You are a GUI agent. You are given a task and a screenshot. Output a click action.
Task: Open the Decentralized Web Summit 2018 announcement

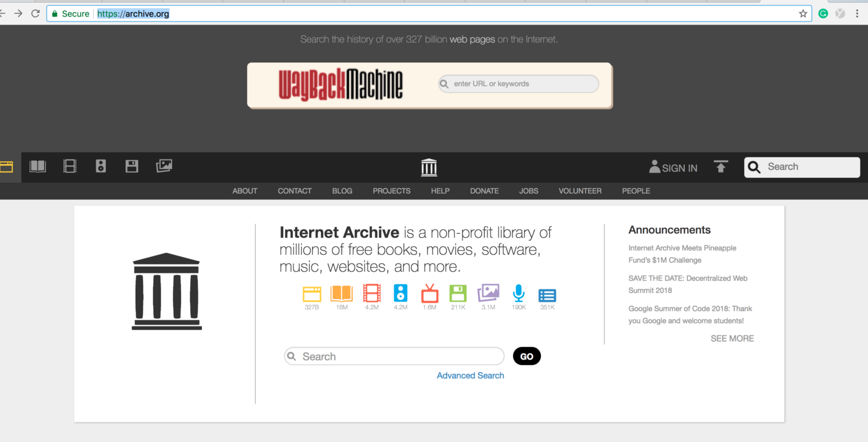[688, 284]
